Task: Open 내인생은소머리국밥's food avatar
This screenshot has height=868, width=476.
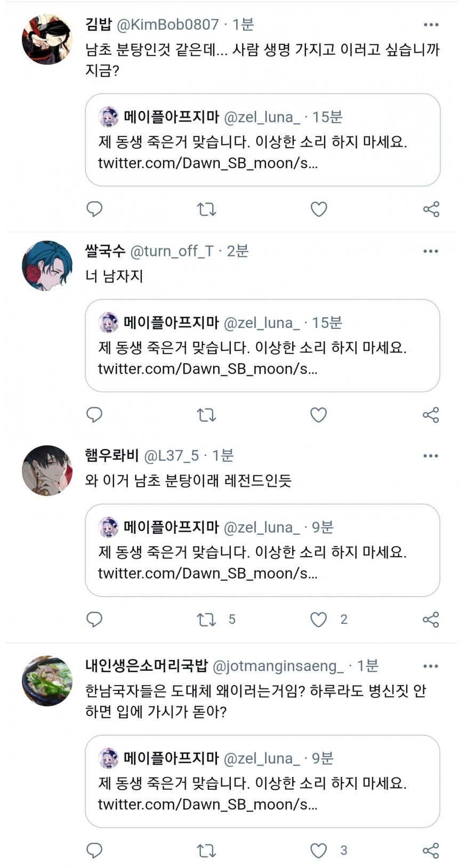Action: coord(47,681)
